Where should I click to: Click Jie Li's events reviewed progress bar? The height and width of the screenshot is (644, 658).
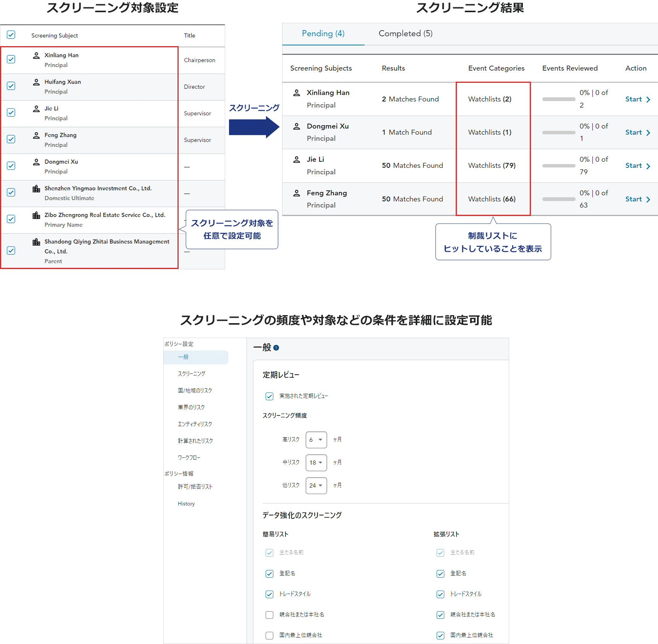559,166
